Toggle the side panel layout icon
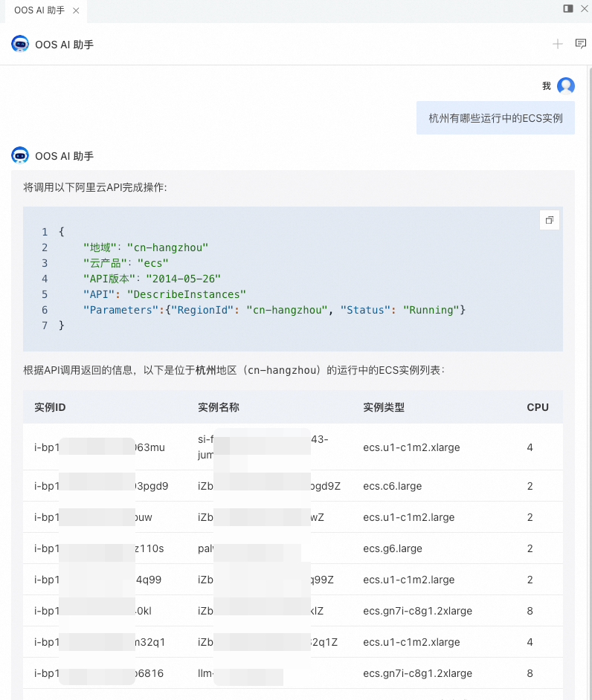The width and height of the screenshot is (592, 700). [568, 8]
